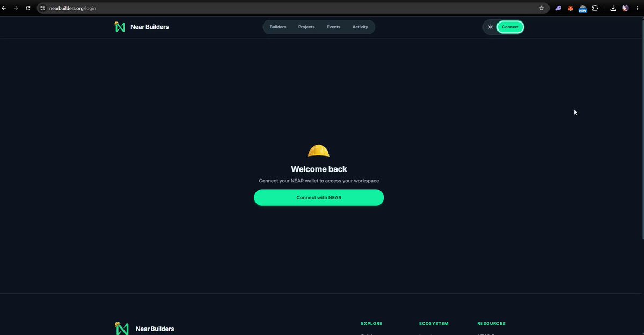Click the Welcome back heading
644x335 pixels.
319,169
